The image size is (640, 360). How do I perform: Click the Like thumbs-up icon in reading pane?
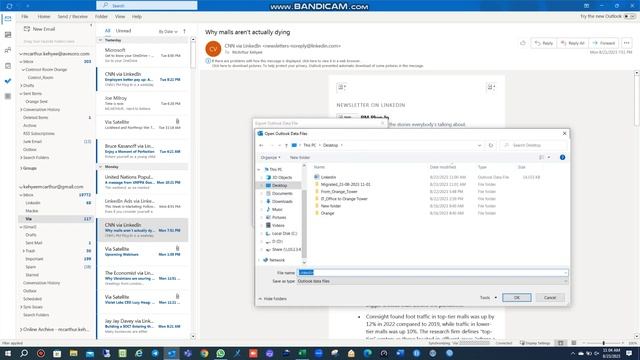523,43
